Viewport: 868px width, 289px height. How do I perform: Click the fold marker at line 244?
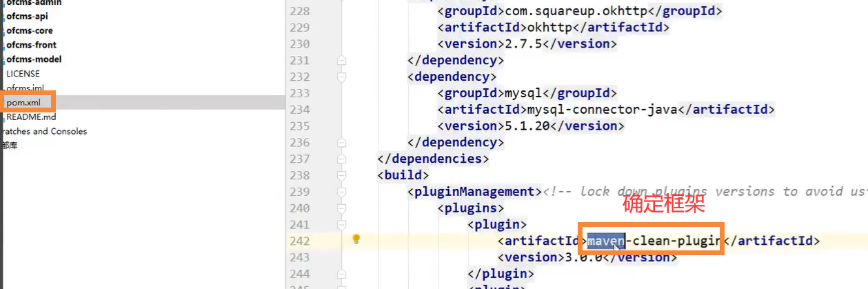pyautogui.click(x=341, y=274)
